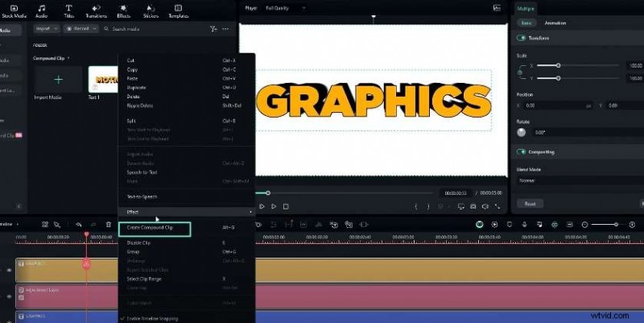Click the media filter icon
The width and height of the screenshot is (644, 323).
[213, 29]
